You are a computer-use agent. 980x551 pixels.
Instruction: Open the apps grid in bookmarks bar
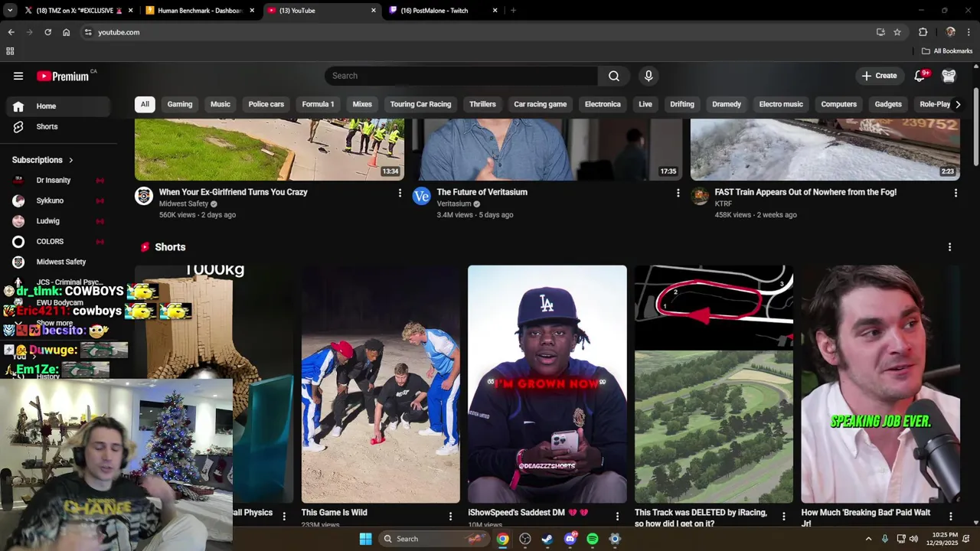click(10, 51)
